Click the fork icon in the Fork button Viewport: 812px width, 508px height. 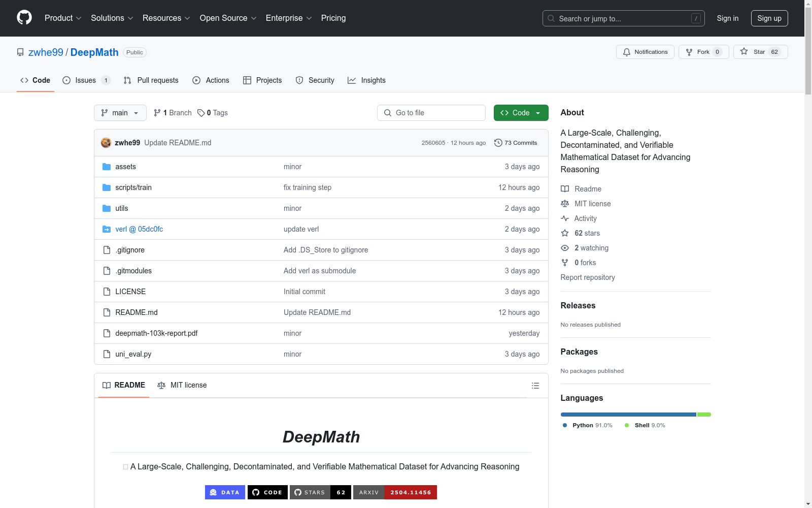coord(689,52)
